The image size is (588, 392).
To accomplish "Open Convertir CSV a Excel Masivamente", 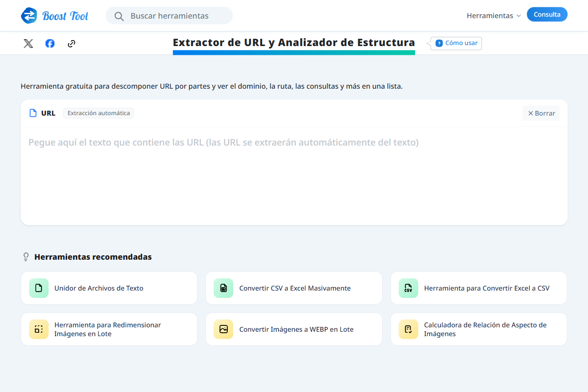I will tap(294, 288).
